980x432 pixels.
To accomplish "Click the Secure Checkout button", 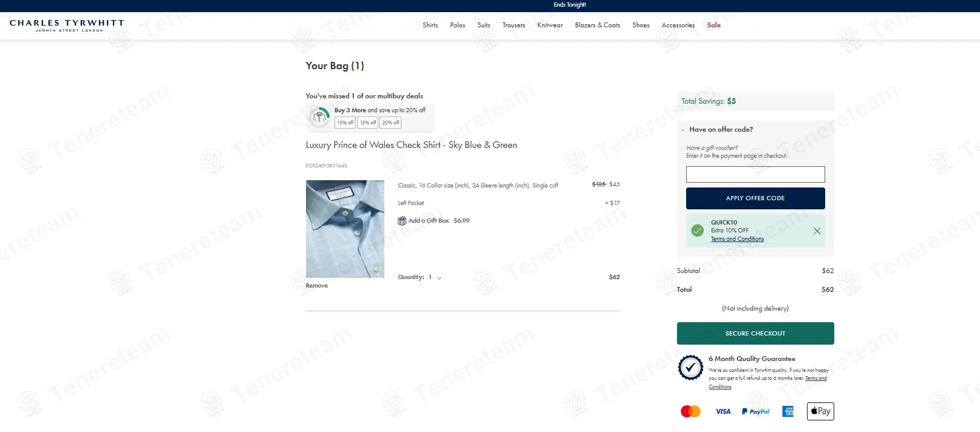I will click(755, 333).
